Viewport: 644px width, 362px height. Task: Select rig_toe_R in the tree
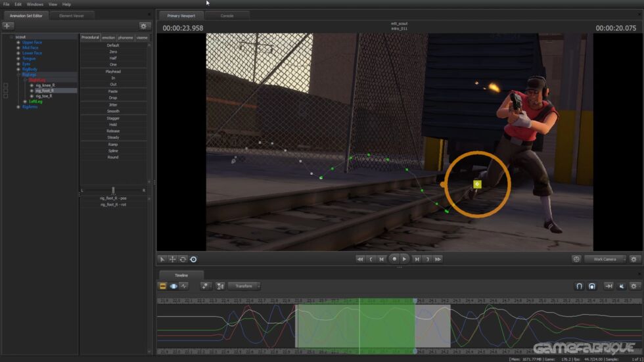coord(44,96)
